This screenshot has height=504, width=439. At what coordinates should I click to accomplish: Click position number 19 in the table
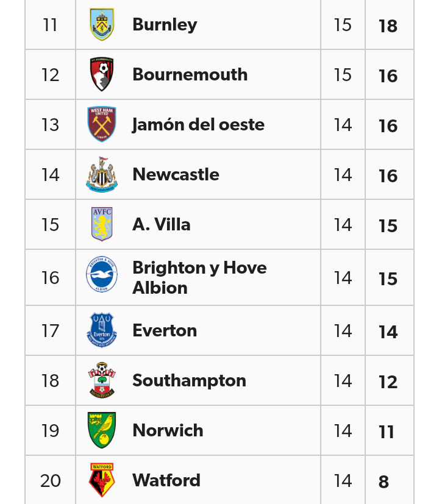point(51,431)
